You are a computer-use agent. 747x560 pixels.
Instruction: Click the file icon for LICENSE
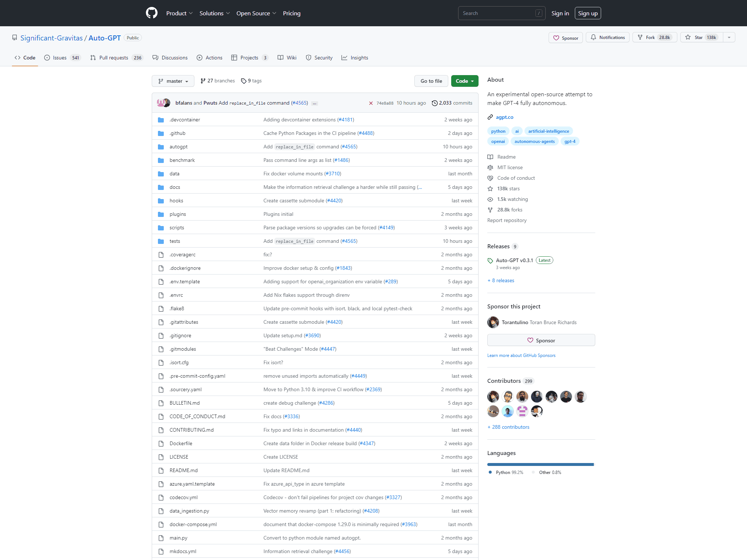(161, 457)
